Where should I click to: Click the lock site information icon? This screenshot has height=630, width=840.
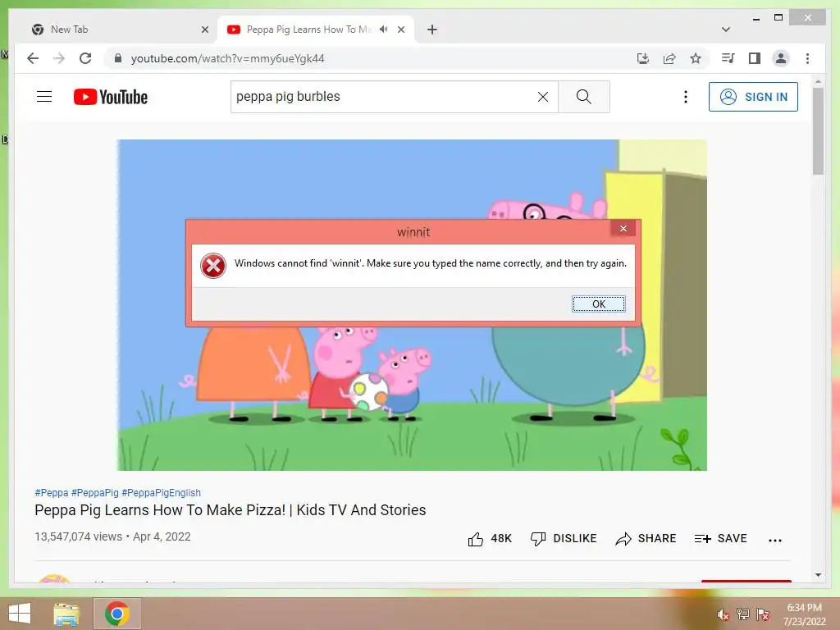[x=118, y=58]
